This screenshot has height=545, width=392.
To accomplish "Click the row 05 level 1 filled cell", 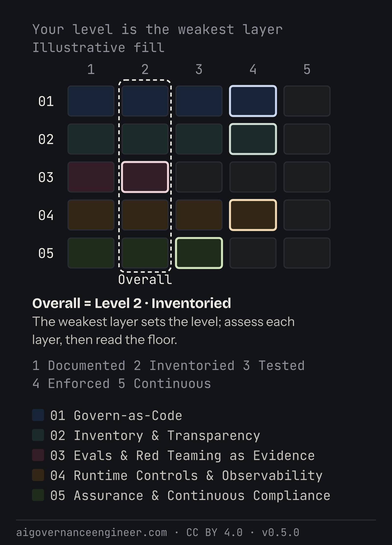I will 91,253.
